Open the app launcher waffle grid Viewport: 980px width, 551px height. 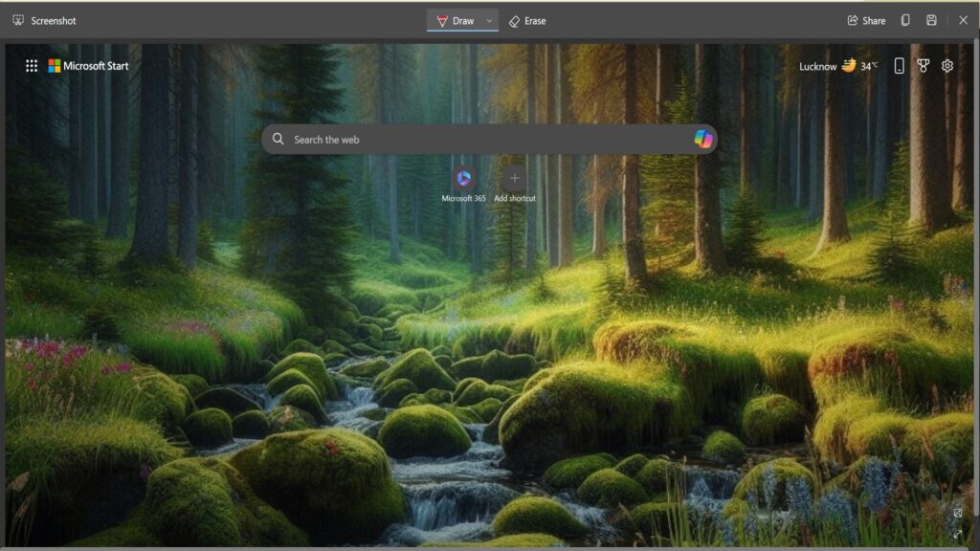[32, 65]
